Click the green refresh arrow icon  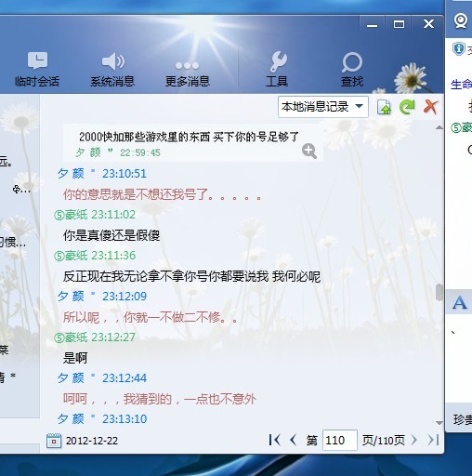pos(407,107)
